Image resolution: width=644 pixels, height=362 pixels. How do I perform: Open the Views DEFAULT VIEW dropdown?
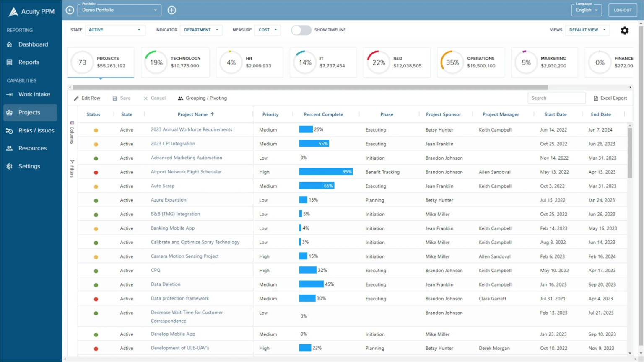[x=587, y=30]
